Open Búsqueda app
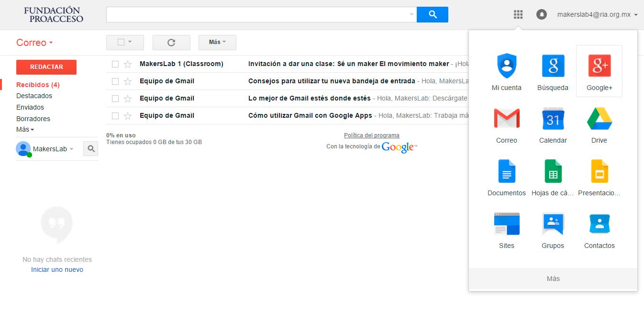 coord(553,72)
